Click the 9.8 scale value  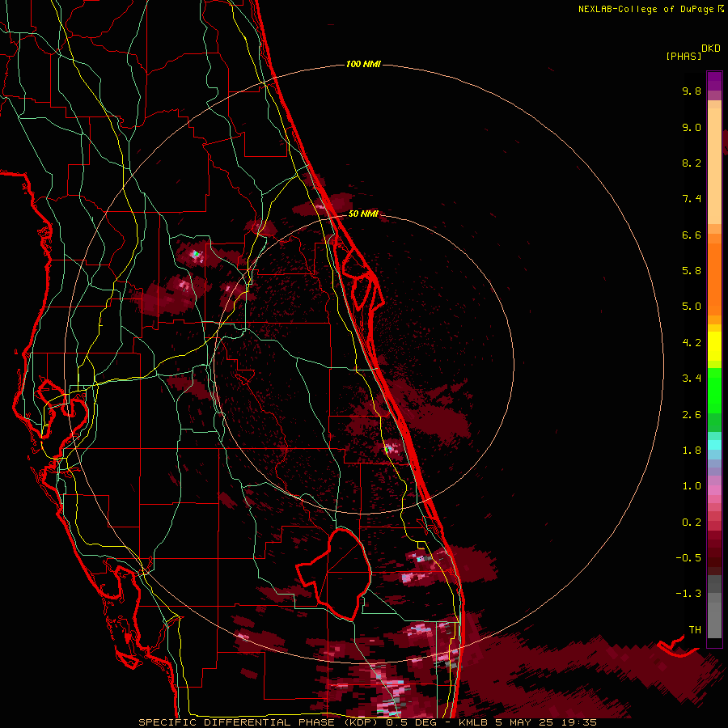[x=692, y=91]
